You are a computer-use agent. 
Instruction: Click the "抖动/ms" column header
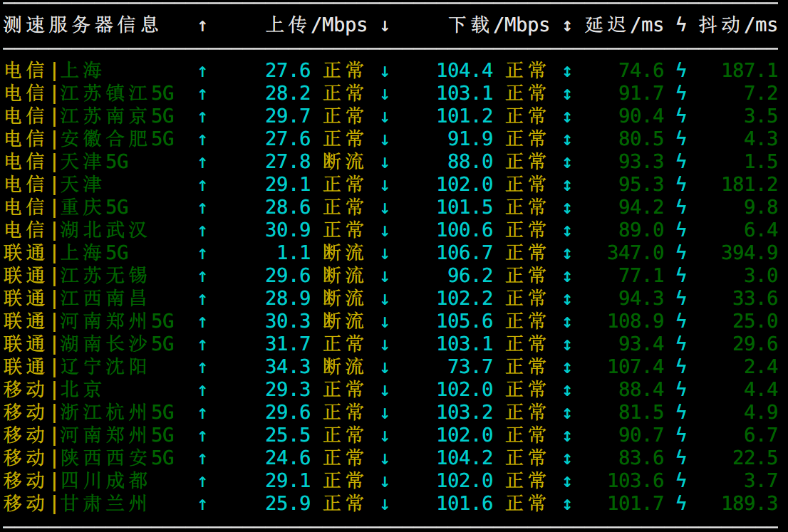(738, 25)
